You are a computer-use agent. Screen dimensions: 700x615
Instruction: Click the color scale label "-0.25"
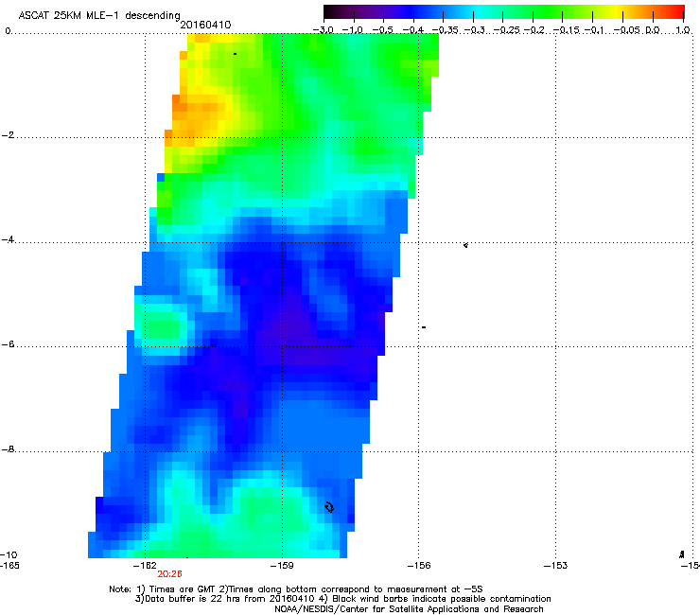pos(506,30)
